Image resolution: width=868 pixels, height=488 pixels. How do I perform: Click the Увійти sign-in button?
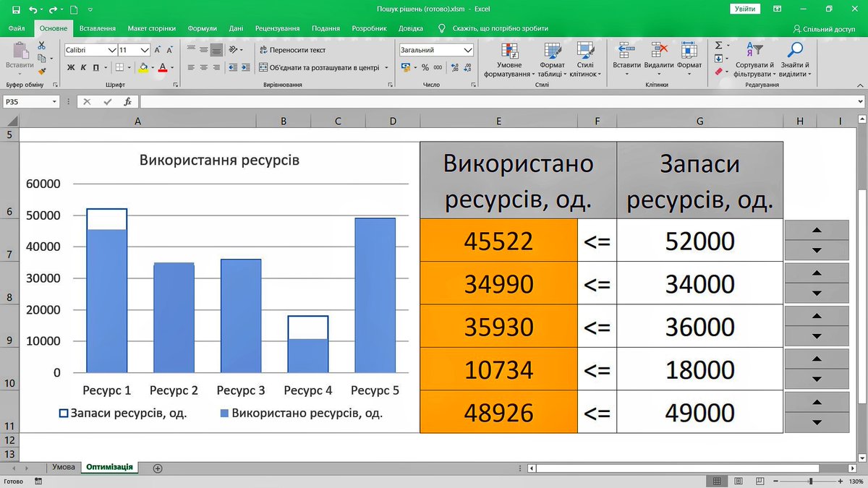click(x=746, y=9)
